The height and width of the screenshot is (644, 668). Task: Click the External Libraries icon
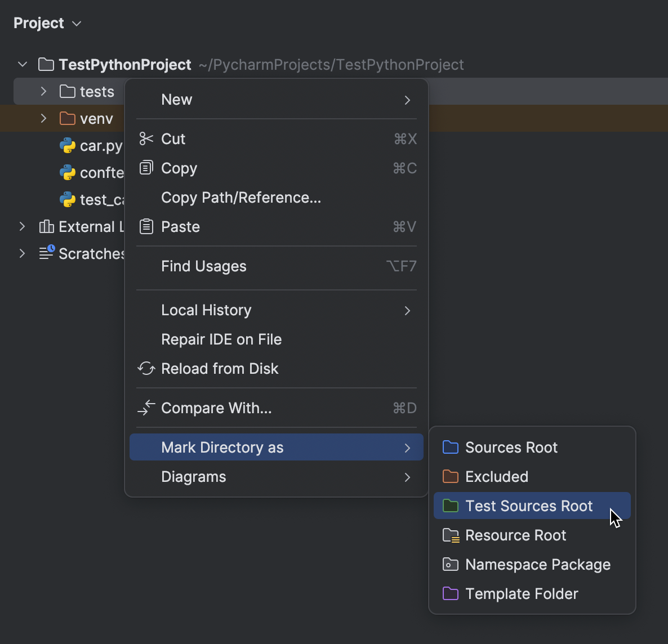tap(46, 226)
